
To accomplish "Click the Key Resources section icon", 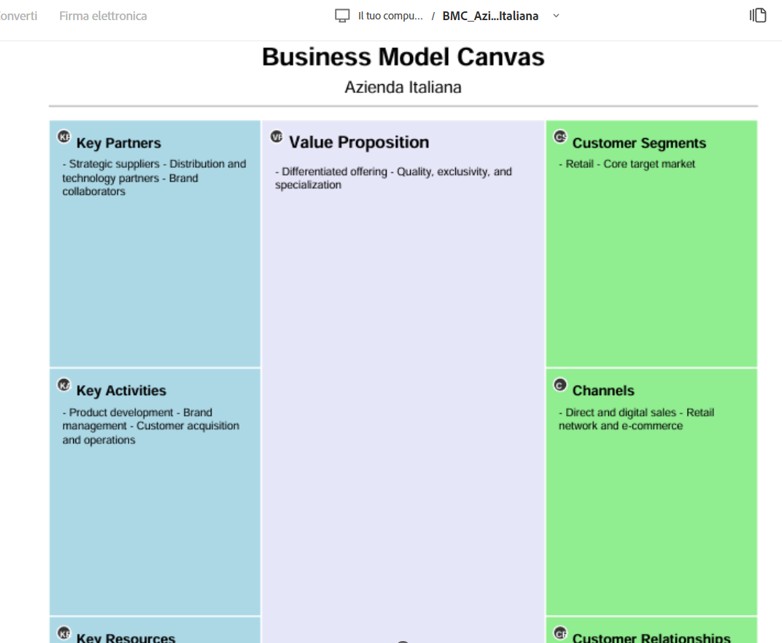I will (64, 633).
